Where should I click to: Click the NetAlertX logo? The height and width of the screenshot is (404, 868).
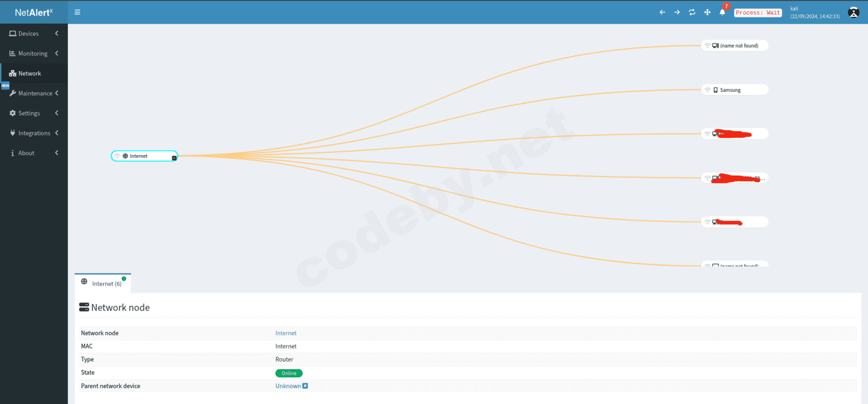(34, 12)
